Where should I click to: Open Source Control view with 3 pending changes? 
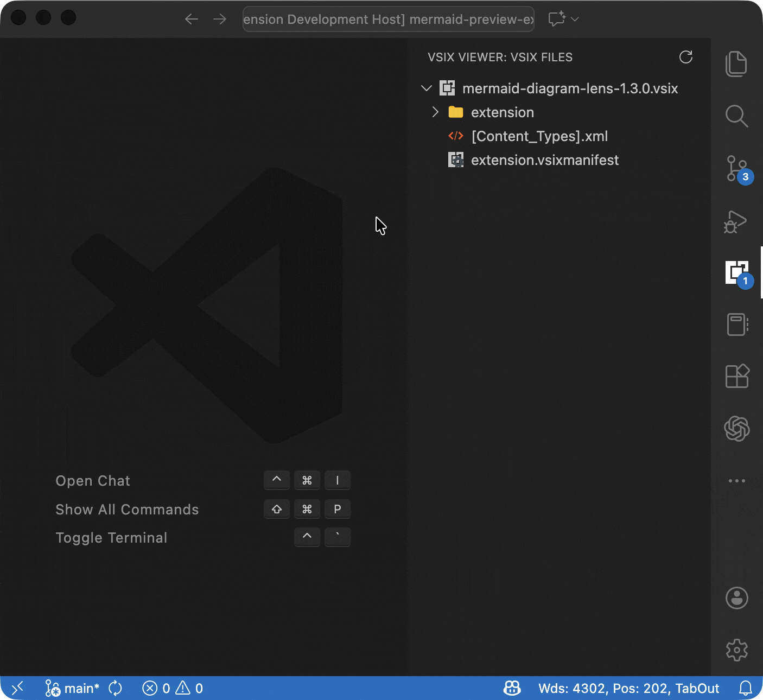(736, 169)
